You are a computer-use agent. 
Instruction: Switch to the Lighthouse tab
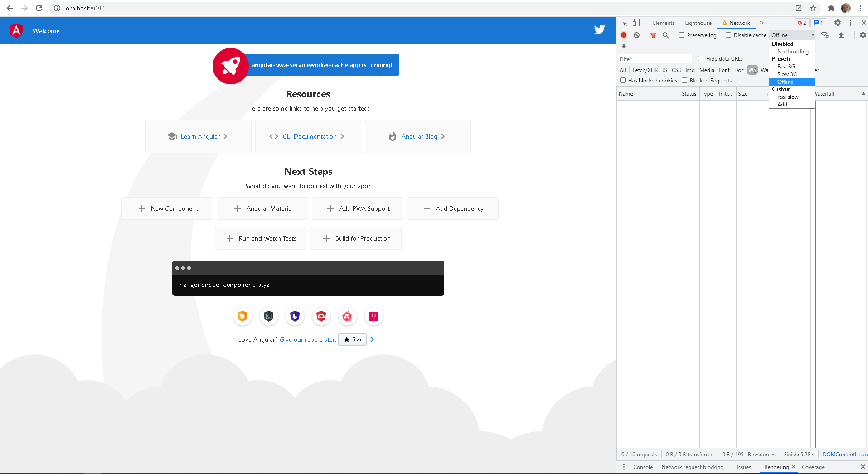pyautogui.click(x=698, y=23)
